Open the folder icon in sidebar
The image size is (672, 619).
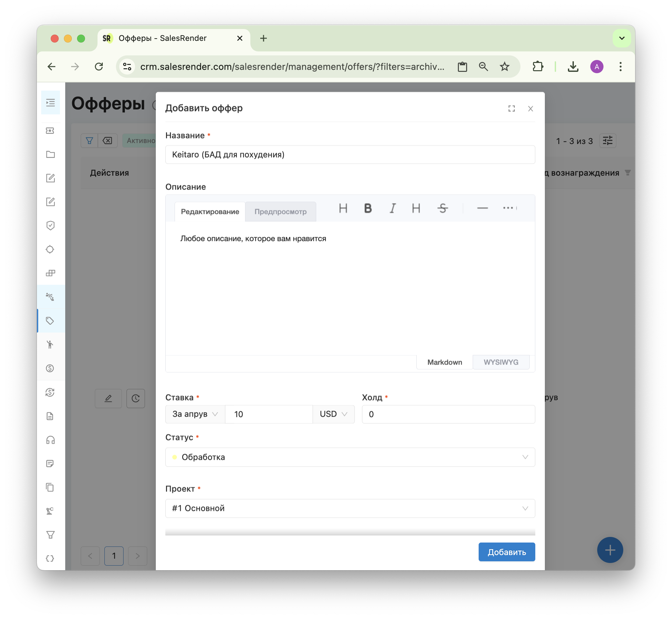pyautogui.click(x=50, y=154)
